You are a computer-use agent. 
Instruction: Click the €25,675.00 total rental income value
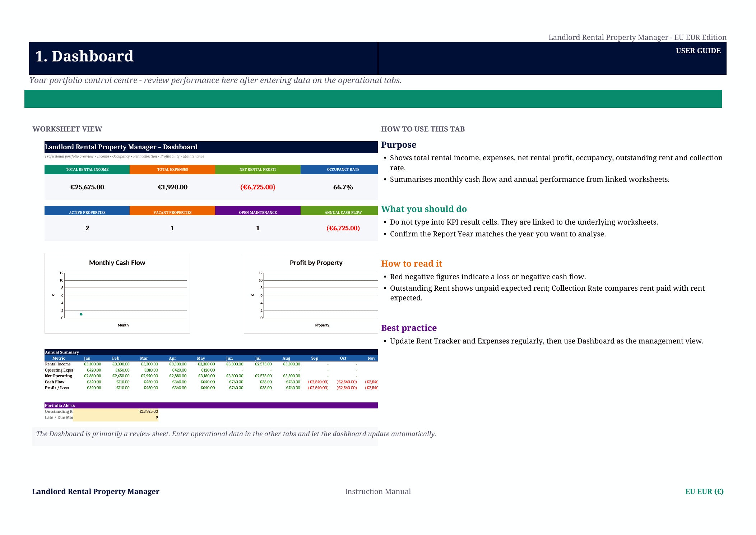coord(87,187)
